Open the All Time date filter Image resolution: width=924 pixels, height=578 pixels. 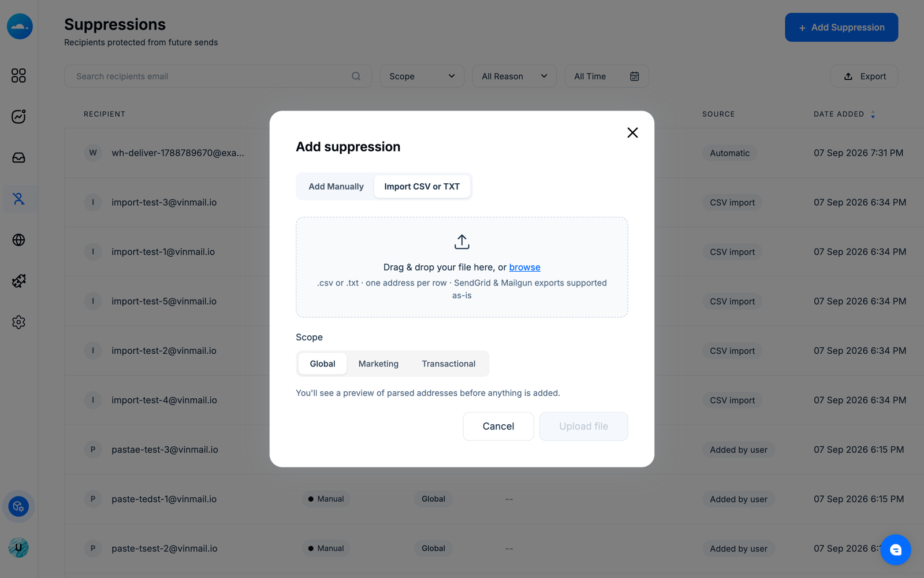point(607,76)
